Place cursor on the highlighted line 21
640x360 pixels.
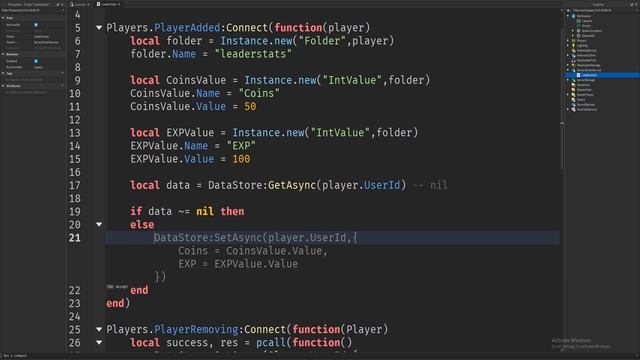tap(333, 238)
